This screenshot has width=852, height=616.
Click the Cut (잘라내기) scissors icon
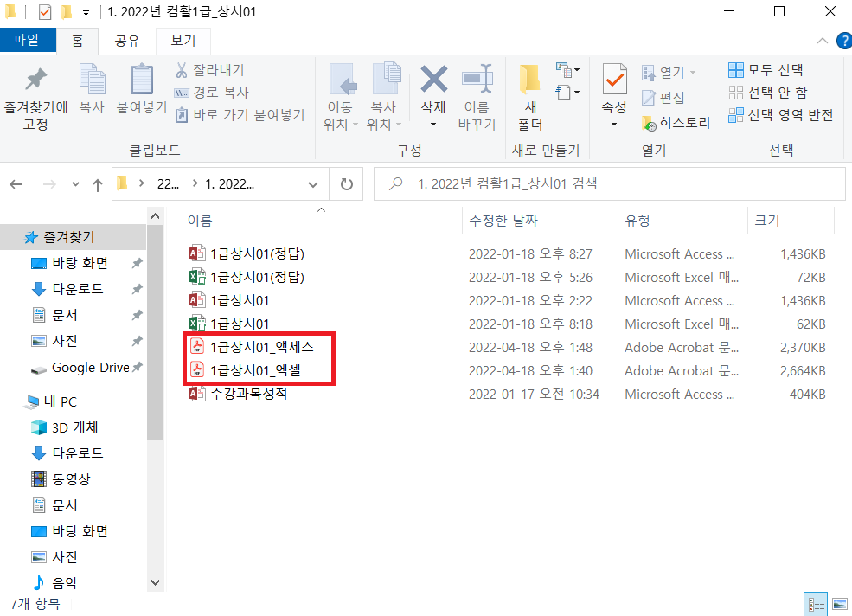point(183,70)
